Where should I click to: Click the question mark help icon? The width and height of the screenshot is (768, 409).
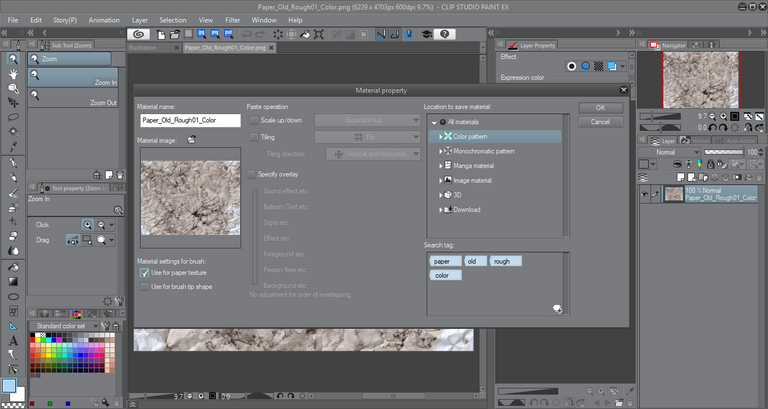coord(444,34)
